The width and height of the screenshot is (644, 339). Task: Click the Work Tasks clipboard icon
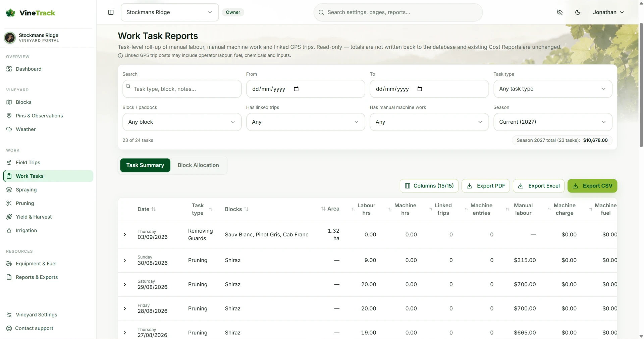pos(9,176)
